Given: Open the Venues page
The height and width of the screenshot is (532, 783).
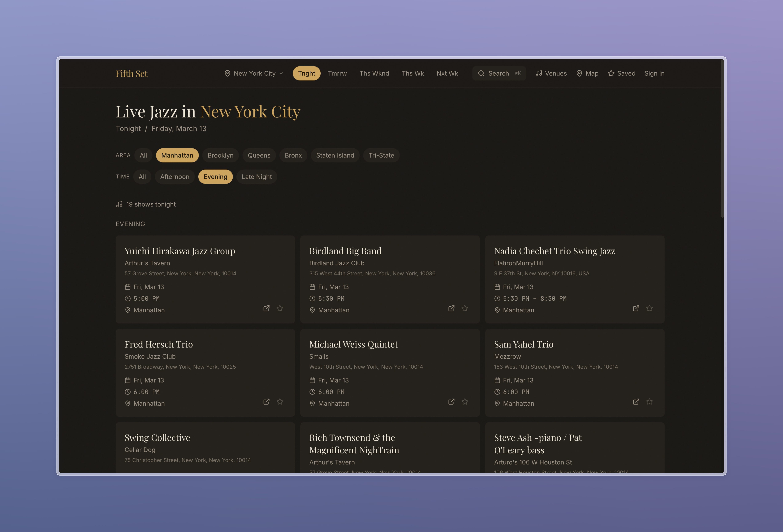Looking at the screenshot, I should tap(551, 73).
